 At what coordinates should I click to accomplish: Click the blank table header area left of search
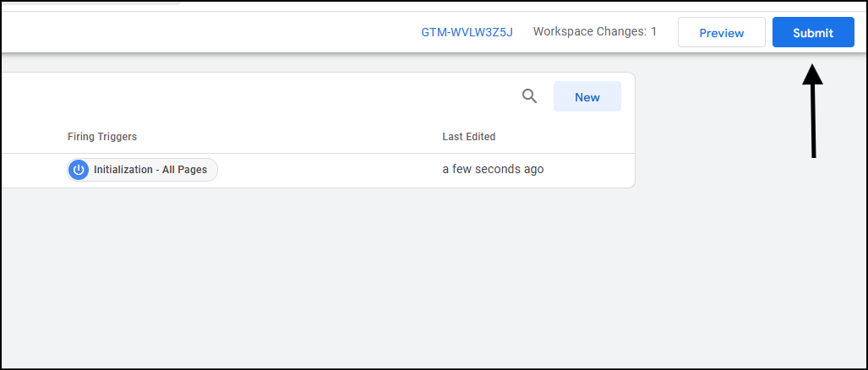point(260,97)
